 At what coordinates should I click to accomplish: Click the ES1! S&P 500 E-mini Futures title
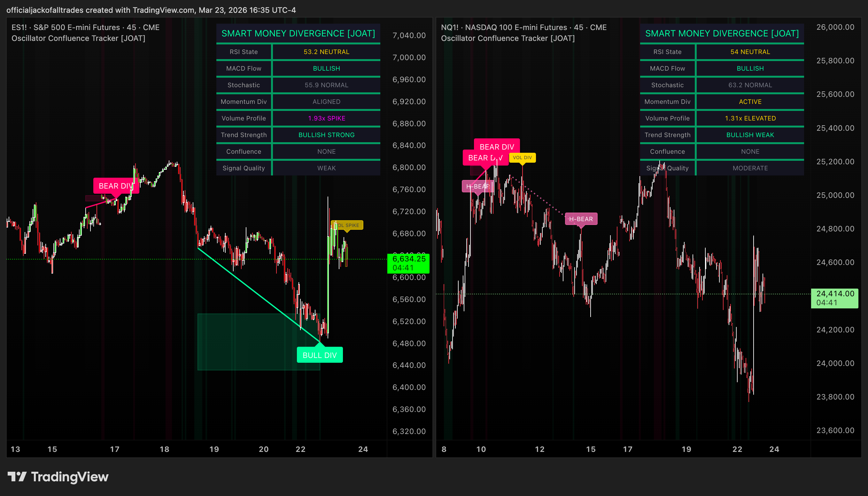coord(86,27)
